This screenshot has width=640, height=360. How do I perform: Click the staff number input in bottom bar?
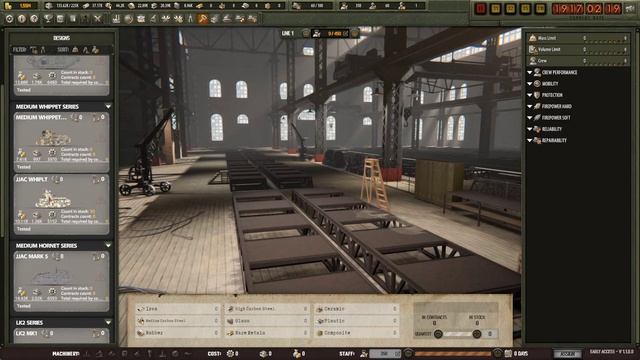point(385,353)
